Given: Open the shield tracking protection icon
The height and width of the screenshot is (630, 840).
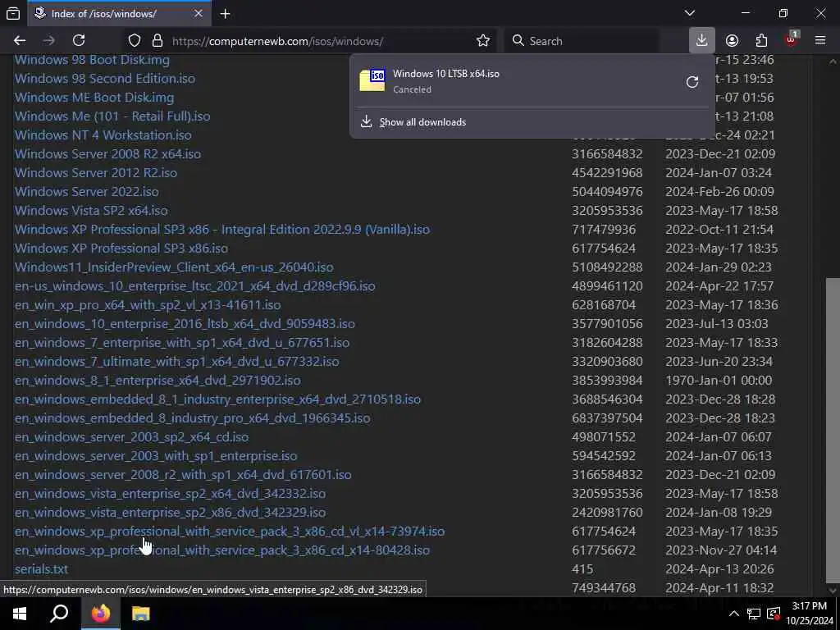Looking at the screenshot, I should coord(135,41).
